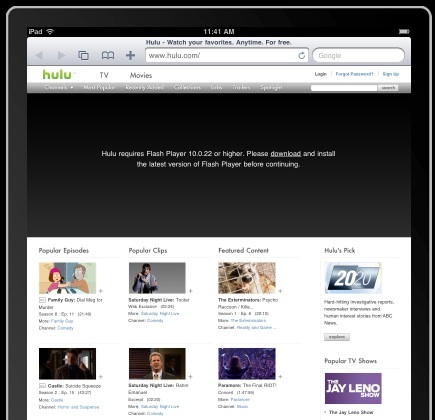
Task: Click the explore button under 20/20
Action: (x=337, y=337)
